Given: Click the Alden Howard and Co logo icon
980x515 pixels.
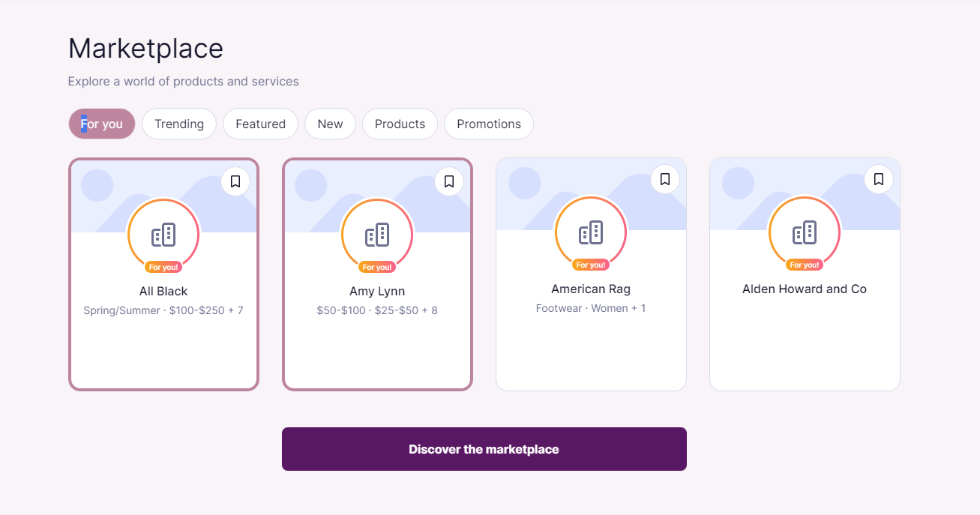Looking at the screenshot, I should pos(805,231).
